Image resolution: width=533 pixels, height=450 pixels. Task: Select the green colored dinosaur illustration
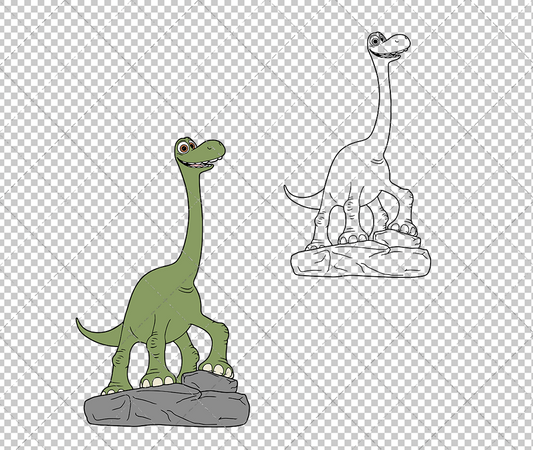163,282
